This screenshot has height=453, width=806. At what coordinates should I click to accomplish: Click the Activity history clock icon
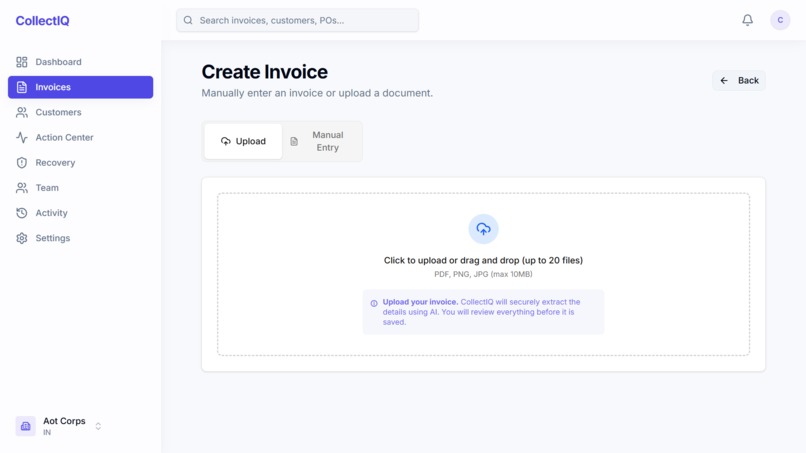[22, 213]
